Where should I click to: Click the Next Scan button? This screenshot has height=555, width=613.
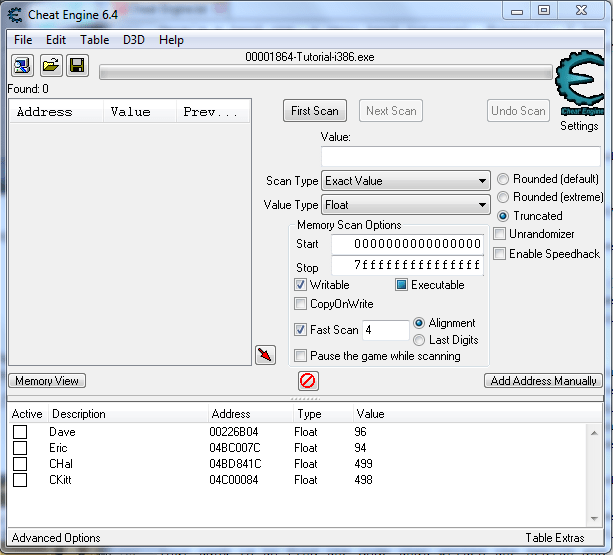pos(391,111)
